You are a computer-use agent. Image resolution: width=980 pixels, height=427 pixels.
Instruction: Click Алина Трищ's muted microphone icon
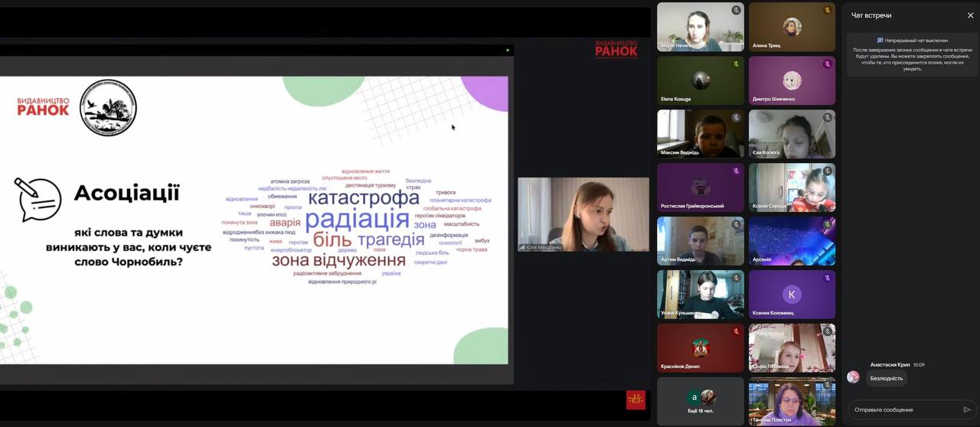coord(827,11)
